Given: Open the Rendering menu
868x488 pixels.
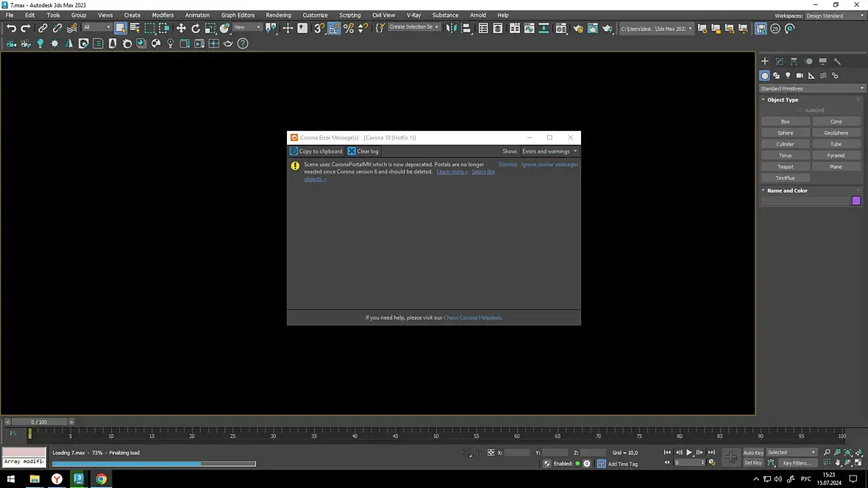Looking at the screenshot, I should tap(278, 15).
